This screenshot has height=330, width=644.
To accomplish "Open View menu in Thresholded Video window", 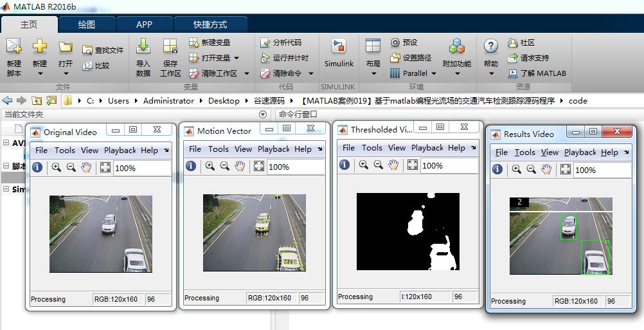I will point(397,147).
